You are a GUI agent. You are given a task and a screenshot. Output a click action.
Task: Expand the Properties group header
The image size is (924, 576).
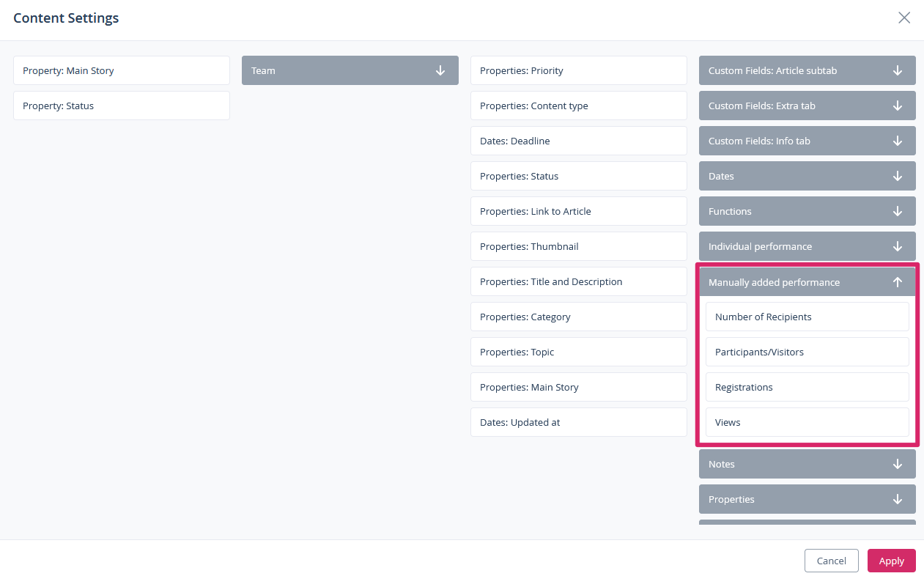(806, 499)
